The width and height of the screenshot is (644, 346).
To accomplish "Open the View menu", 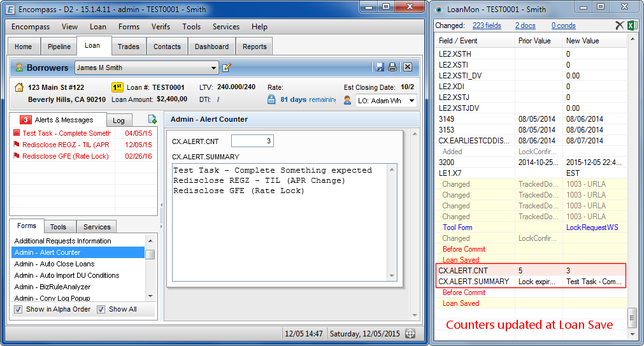I will 69,27.
